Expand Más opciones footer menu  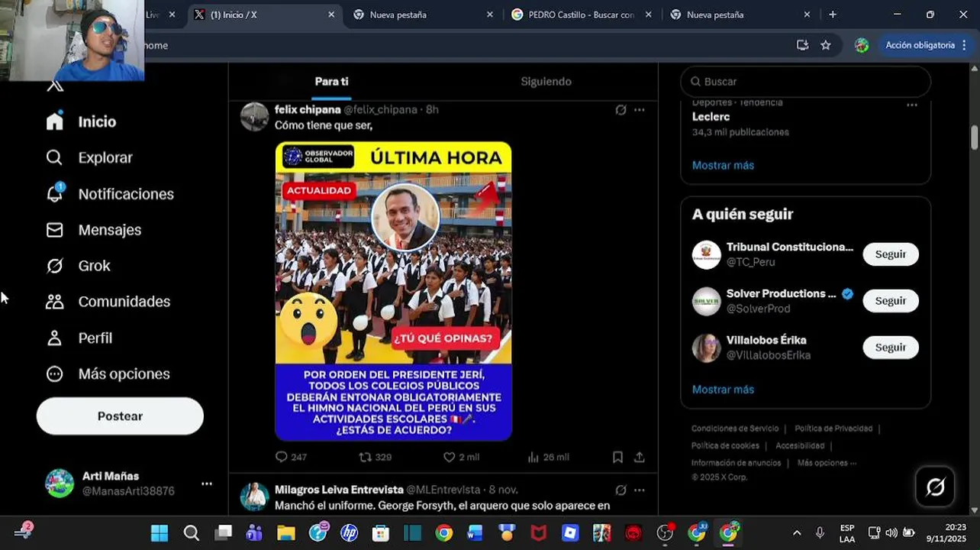click(x=827, y=463)
